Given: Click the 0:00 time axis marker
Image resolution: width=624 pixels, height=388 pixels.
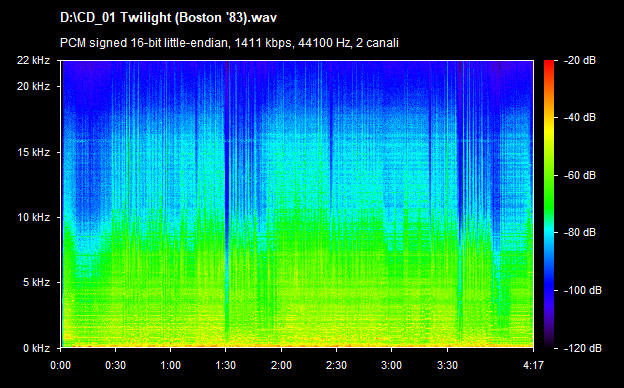Looking at the screenshot, I should (60, 365).
